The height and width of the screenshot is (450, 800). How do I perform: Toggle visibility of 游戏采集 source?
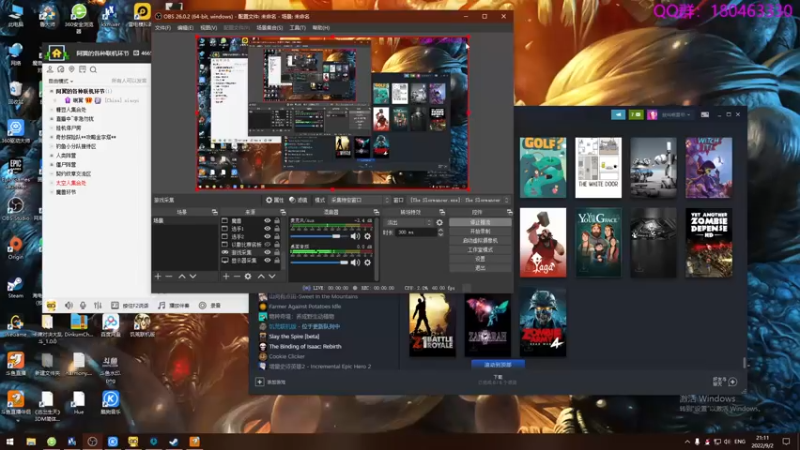click(267, 253)
